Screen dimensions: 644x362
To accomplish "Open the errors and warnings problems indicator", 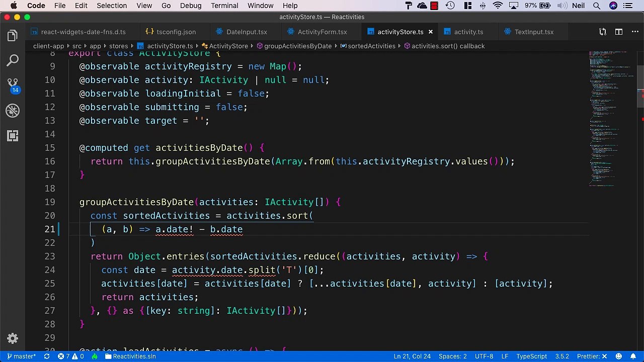I will [71, 356].
